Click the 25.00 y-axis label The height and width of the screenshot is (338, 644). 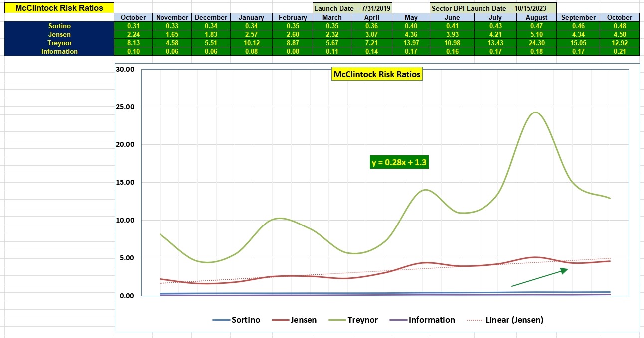(x=125, y=107)
